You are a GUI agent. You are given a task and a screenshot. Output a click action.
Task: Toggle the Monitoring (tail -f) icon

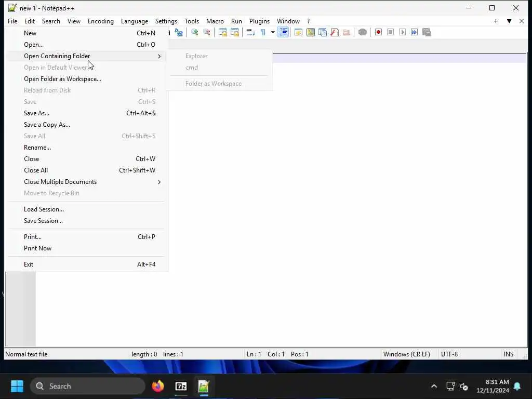[362, 32]
